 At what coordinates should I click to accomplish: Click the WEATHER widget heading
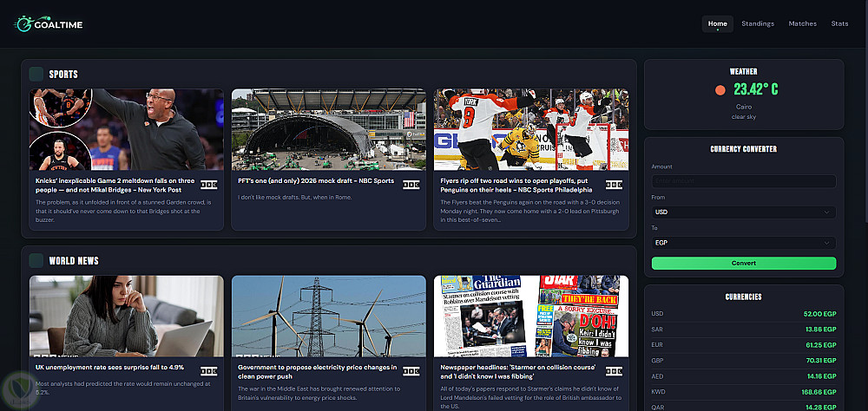click(x=744, y=71)
